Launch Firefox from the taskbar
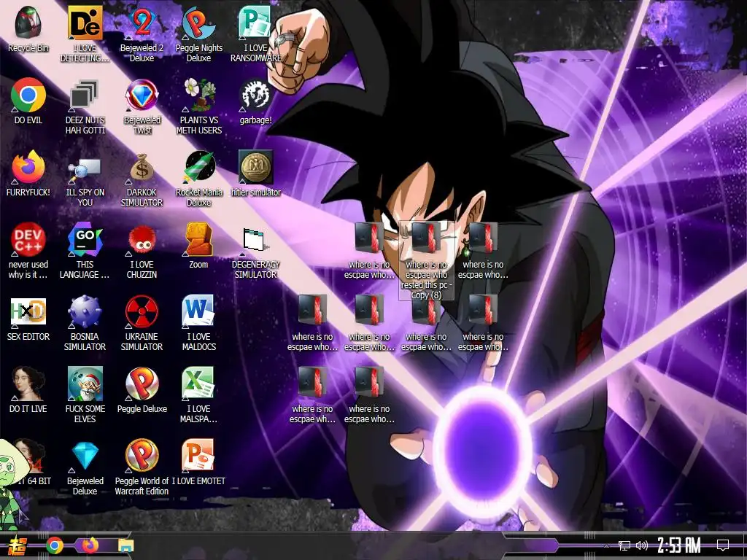 (90, 545)
